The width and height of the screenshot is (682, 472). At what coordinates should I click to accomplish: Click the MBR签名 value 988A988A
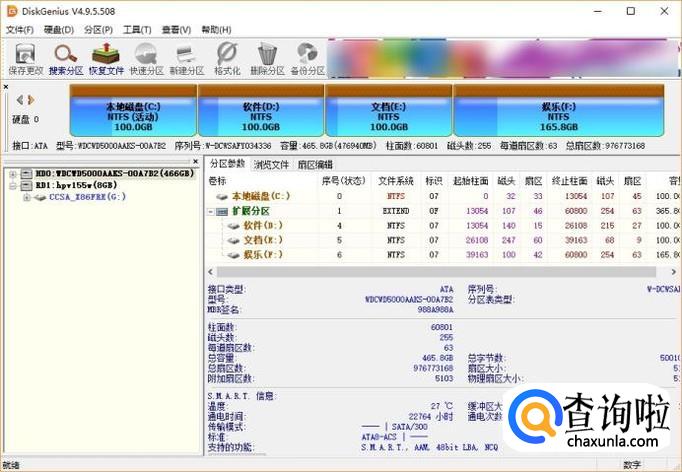(435, 310)
